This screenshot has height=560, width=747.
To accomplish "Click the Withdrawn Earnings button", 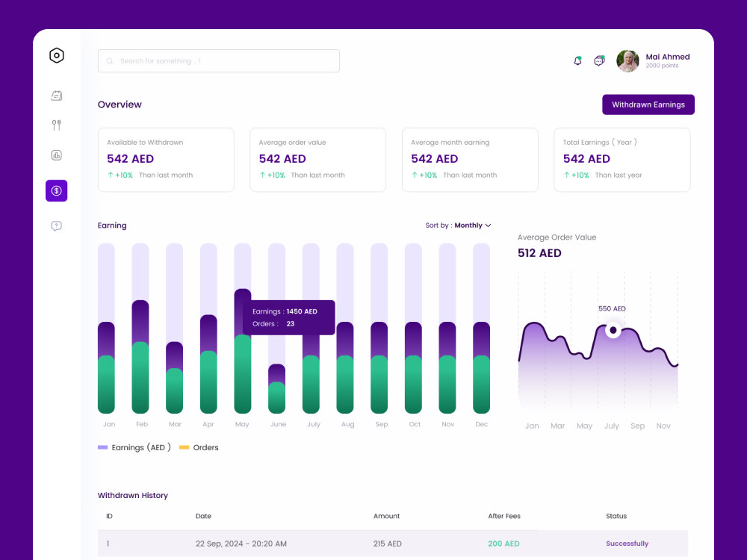I will [x=648, y=105].
